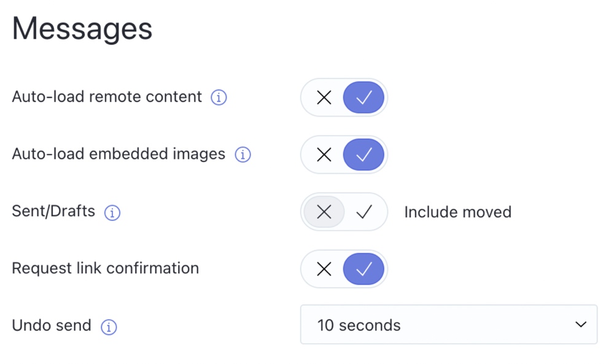This screenshot has height=364, width=614.
Task: Show info tooltip for Auto-load embedded images
Action: (243, 155)
